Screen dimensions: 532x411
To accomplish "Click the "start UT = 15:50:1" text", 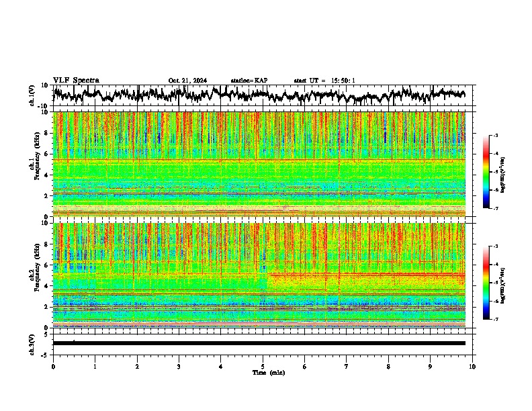I will [324, 81].
